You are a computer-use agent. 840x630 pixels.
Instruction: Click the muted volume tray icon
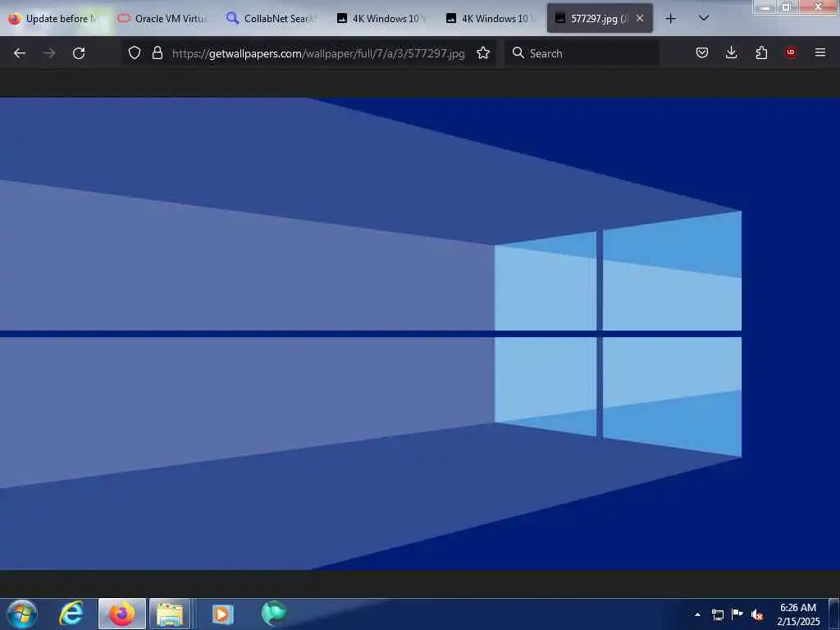click(757, 614)
